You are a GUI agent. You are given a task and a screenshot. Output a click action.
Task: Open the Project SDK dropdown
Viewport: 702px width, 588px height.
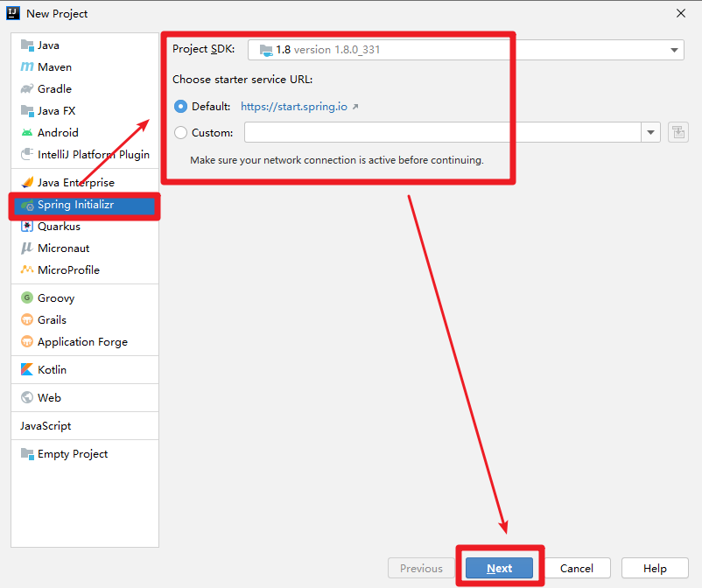click(466, 50)
